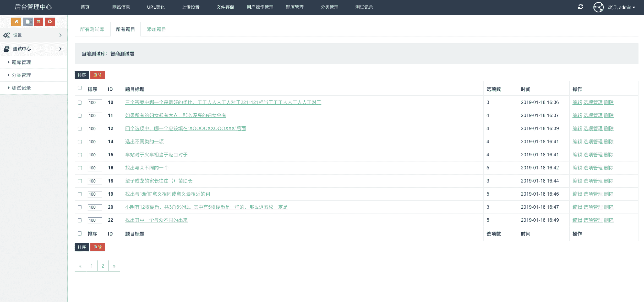The image size is (644, 302).
Task: Go to page 2 in pagination
Action: click(x=103, y=266)
